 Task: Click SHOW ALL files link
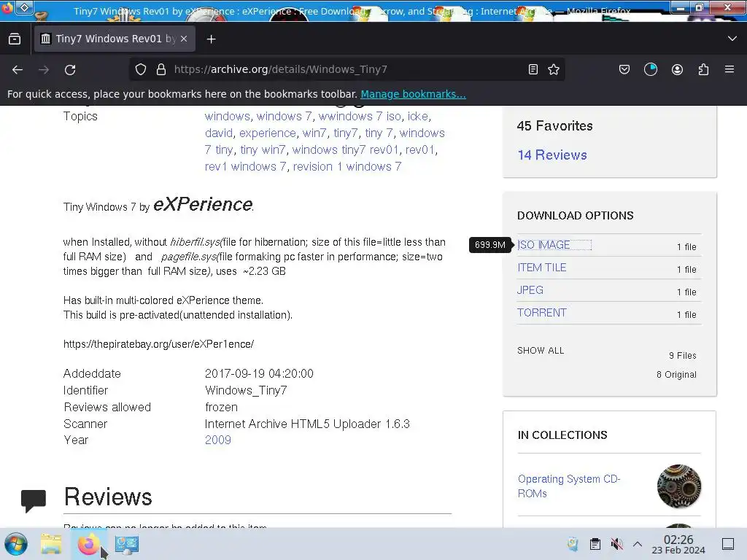(541, 351)
